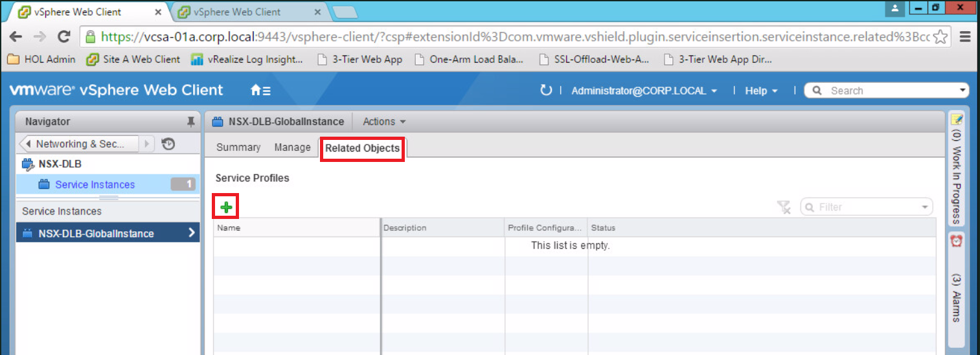Expand NSX-DLB-GlobalInstance chevron in list
The image size is (980, 355).
192,233
